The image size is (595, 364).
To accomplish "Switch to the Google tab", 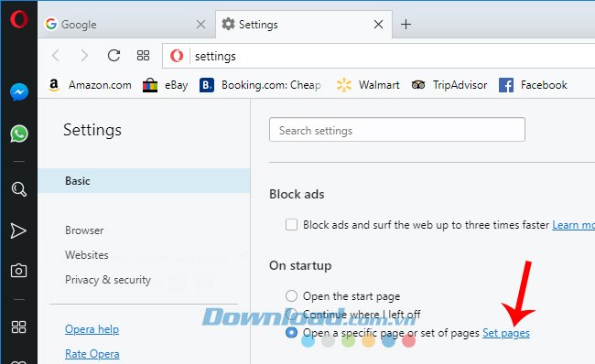I will 126,25.
